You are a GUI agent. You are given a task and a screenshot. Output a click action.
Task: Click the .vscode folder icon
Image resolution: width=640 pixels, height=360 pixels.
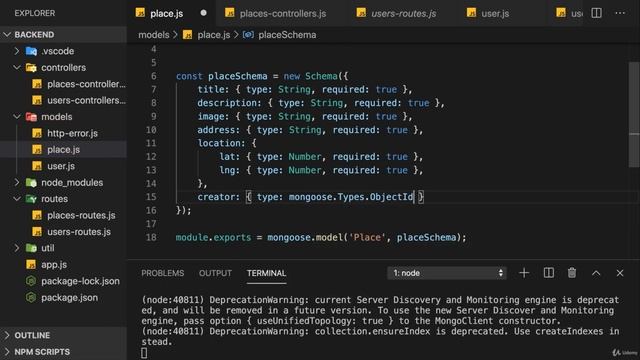(x=31, y=51)
